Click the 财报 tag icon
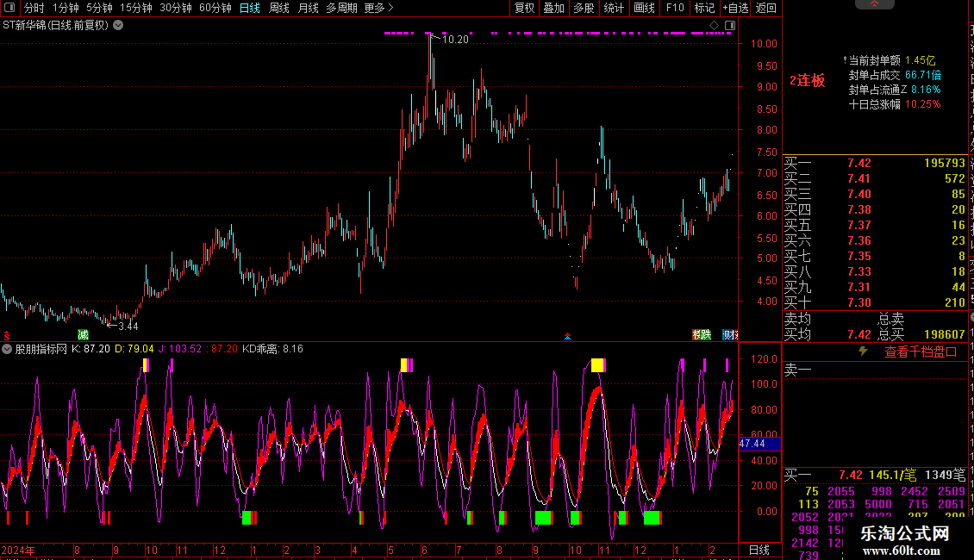974x560 pixels. tap(731, 334)
